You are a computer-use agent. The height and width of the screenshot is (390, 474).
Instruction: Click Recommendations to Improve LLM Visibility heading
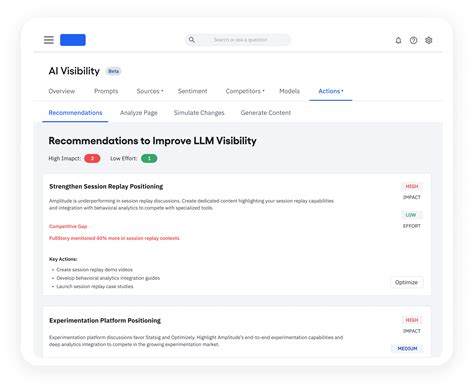(x=152, y=141)
